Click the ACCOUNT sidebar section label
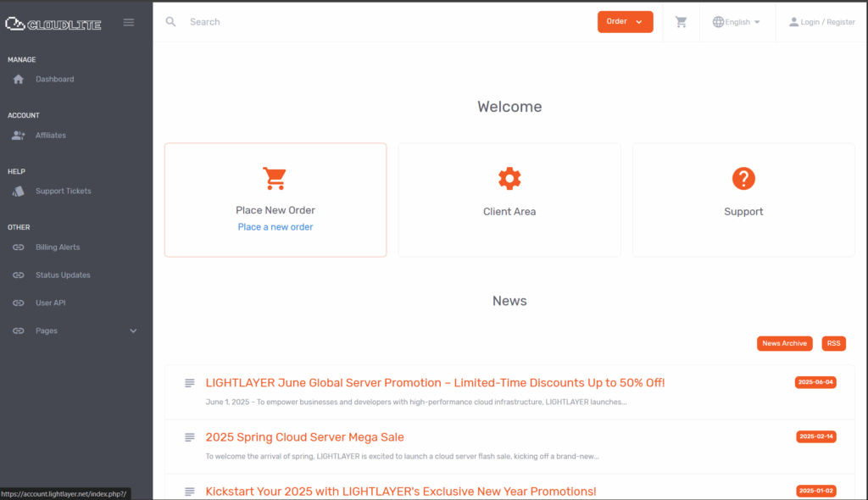The height and width of the screenshot is (500, 868). click(x=23, y=115)
